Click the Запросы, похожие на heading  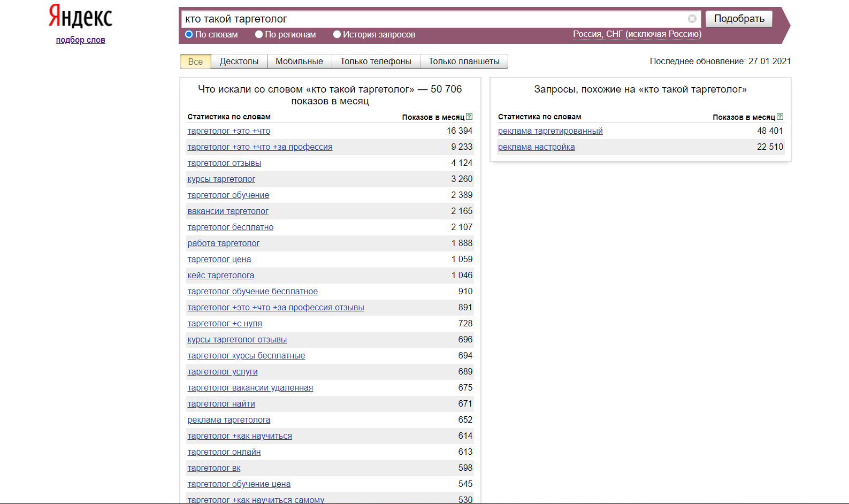pyautogui.click(x=640, y=89)
